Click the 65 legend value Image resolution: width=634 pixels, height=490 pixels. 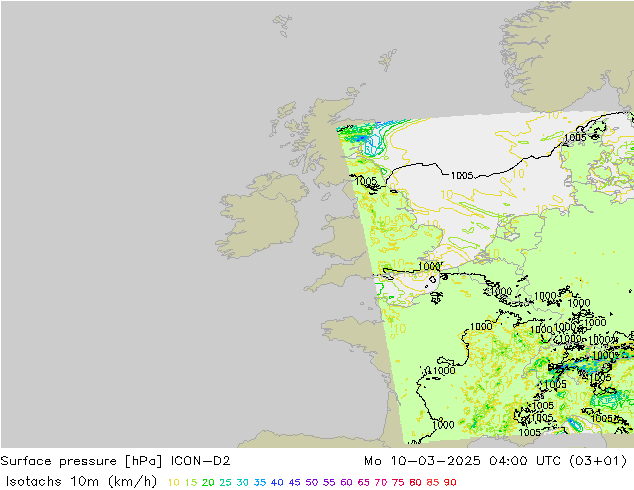363,482
